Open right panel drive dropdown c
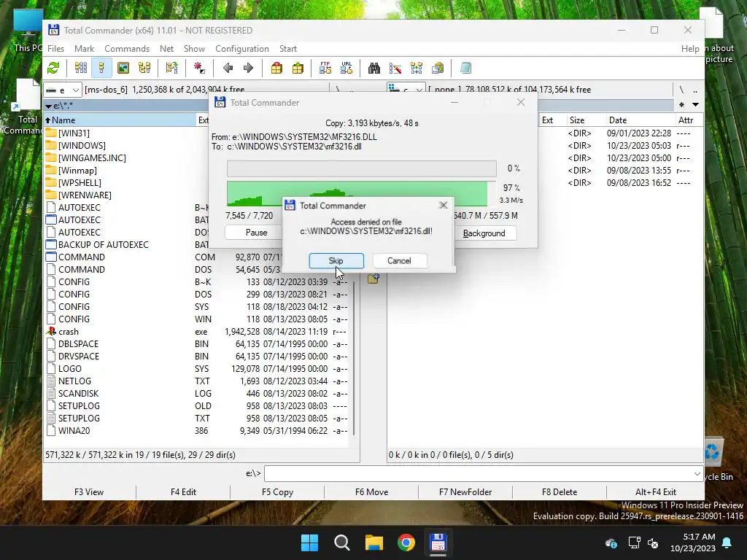 click(406, 90)
